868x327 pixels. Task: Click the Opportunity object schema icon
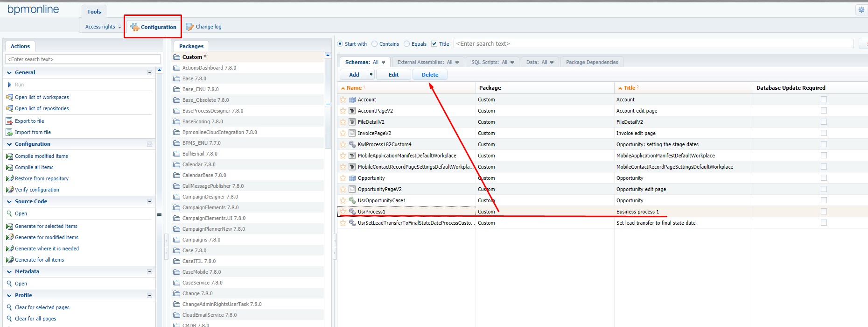pyautogui.click(x=352, y=178)
